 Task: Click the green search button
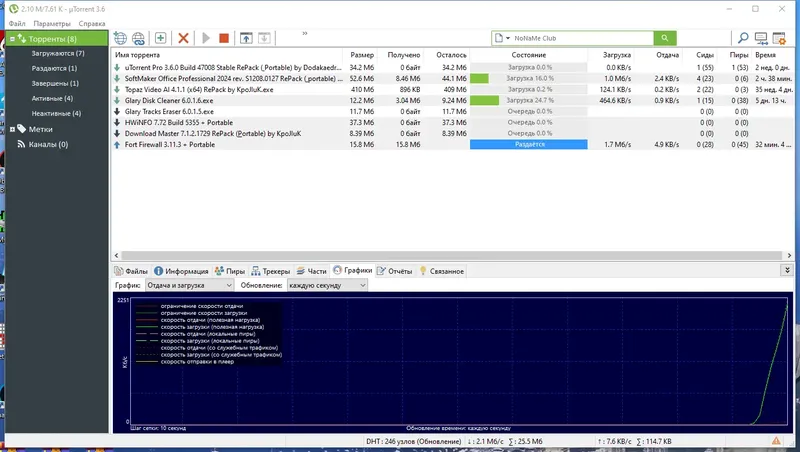[x=665, y=38]
